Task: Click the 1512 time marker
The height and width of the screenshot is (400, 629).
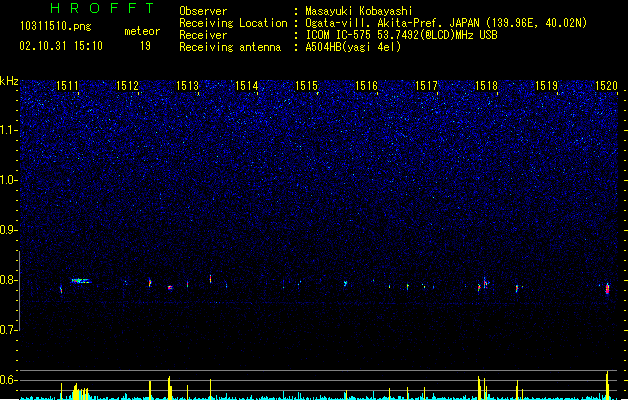Action: coord(127,86)
